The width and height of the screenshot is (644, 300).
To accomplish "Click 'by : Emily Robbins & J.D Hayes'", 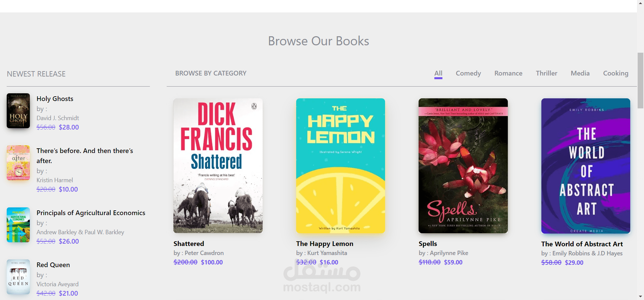I will [582, 253].
